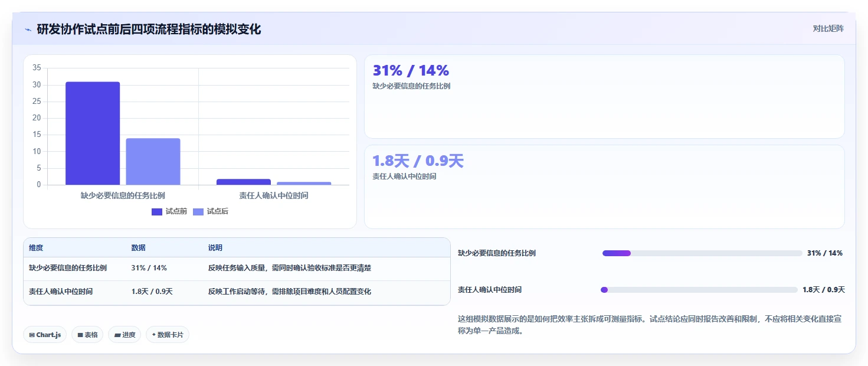868x366 pixels.
Task: Click y-axis tick 20
Action: 37,118
